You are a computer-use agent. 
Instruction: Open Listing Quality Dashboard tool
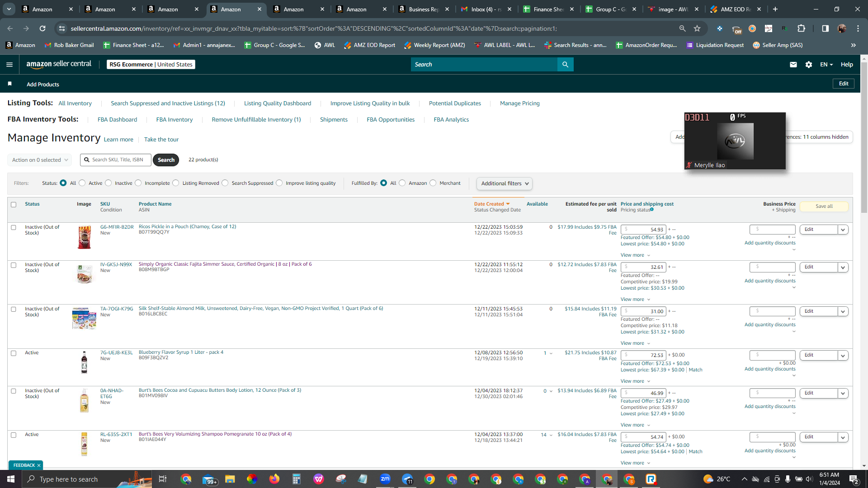pyautogui.click(x=278, y=103)
